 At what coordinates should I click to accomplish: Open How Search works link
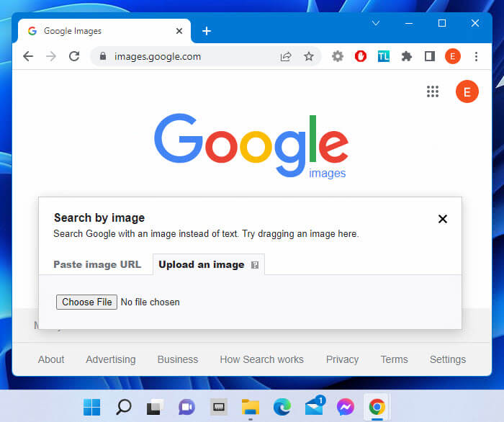(261, 359)
